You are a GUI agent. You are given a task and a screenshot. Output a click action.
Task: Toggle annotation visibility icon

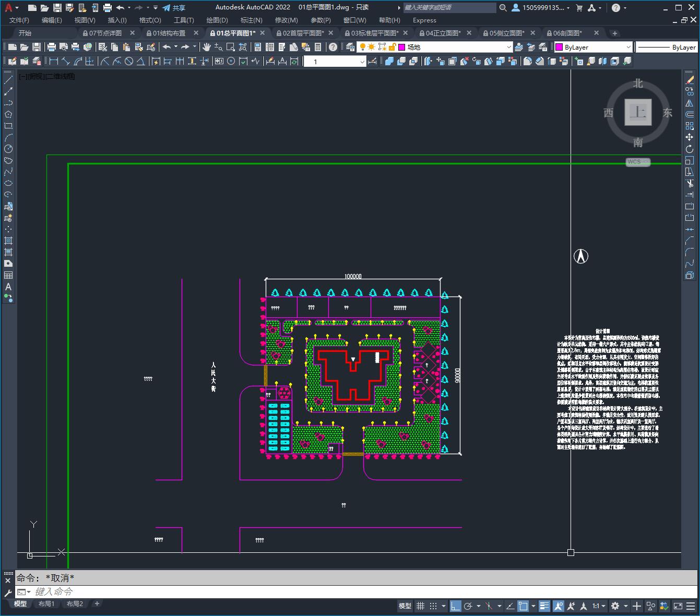559,606
